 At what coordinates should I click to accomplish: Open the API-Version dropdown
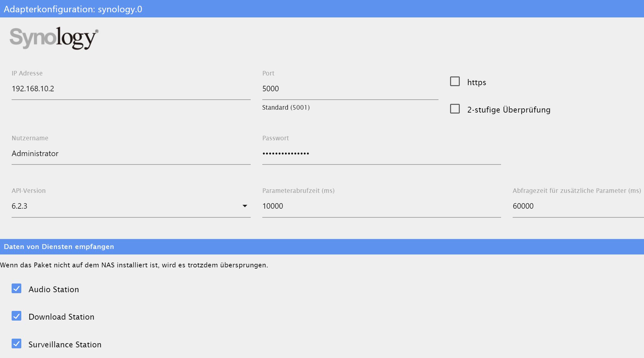[131, 206]
